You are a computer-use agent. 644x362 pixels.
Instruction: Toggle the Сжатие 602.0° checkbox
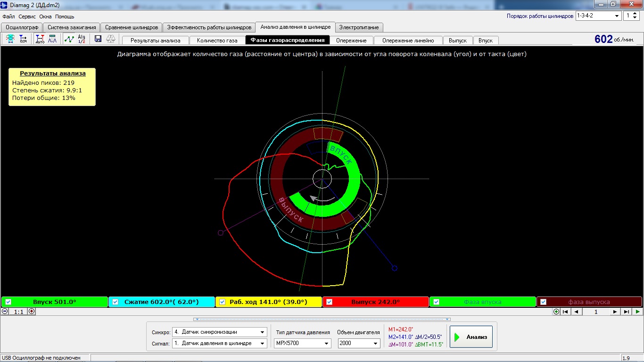tap(116, 302)
